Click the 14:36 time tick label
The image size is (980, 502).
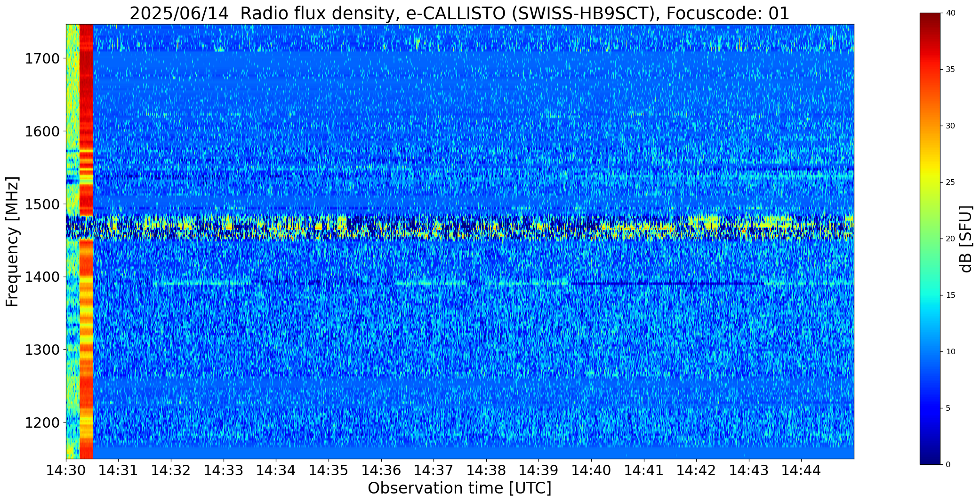click(381, 470)
